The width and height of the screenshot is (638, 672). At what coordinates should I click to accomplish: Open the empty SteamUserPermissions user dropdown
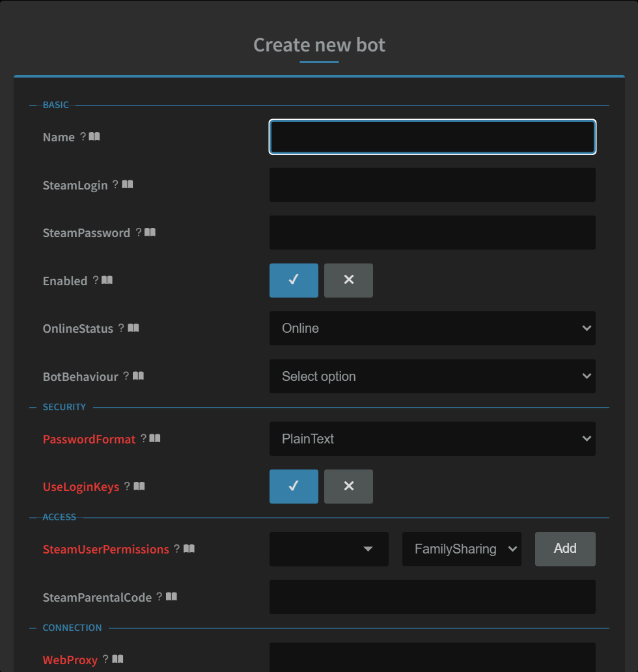tap(329, 549)
